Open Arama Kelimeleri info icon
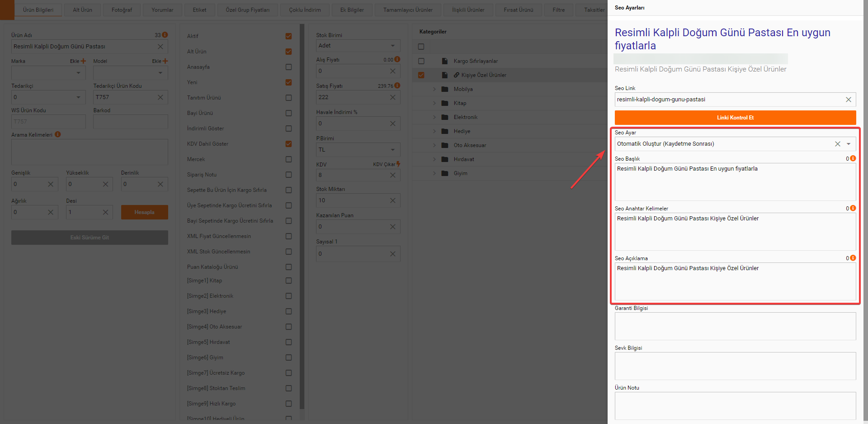 point(58,134)
